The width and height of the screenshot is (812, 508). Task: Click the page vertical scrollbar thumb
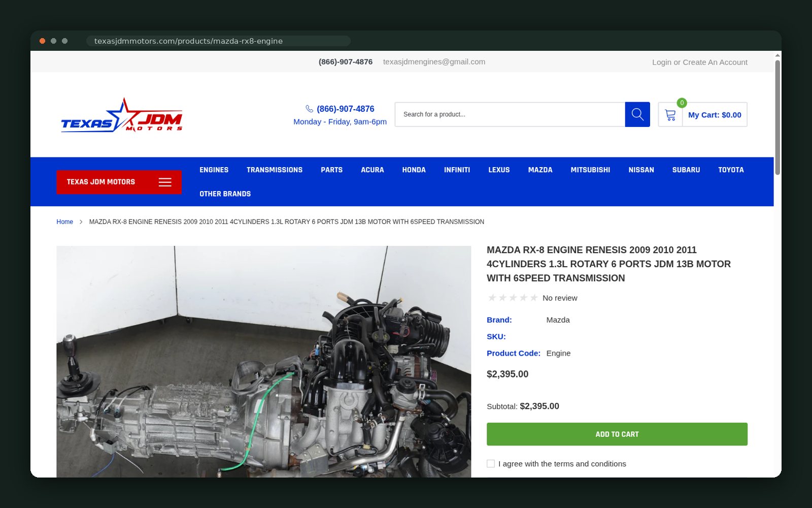click(777, 117)
